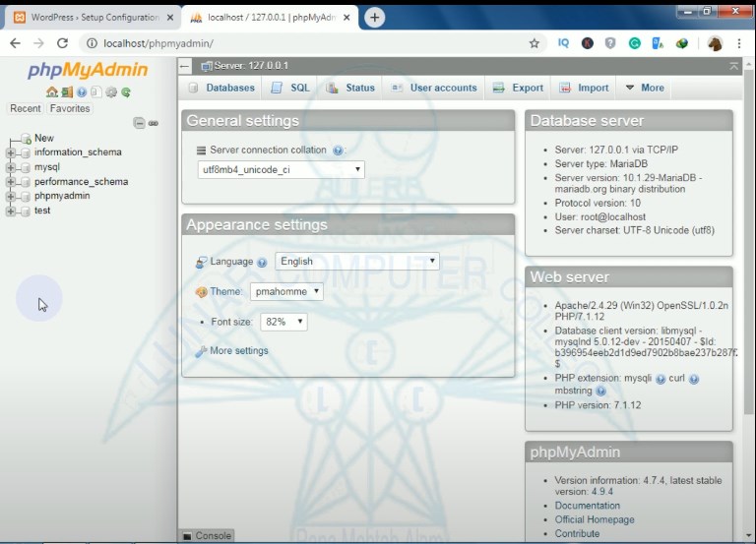This screenshot has height=544, width=756.
Task: Collapse all databases in navigation tree
Action: pos(139,123)
